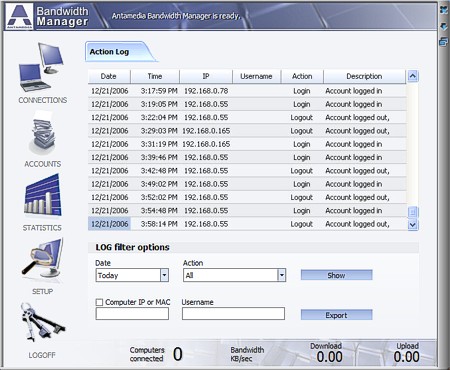The height and width of the screenshot is (370, 450).
Task: Select the 3:58:14 PM log row date cell
Action: point(109,224)
